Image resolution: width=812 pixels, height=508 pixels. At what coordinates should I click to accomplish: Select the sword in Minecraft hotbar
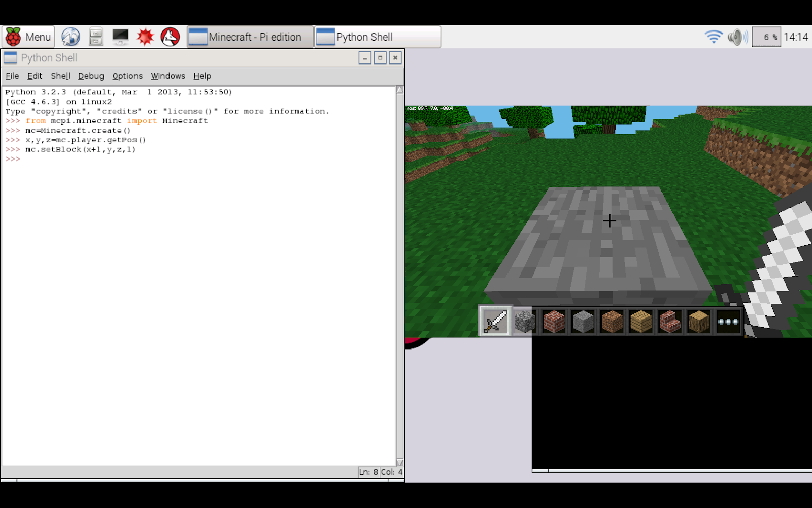pyautogui.click(x=495, y=322)
